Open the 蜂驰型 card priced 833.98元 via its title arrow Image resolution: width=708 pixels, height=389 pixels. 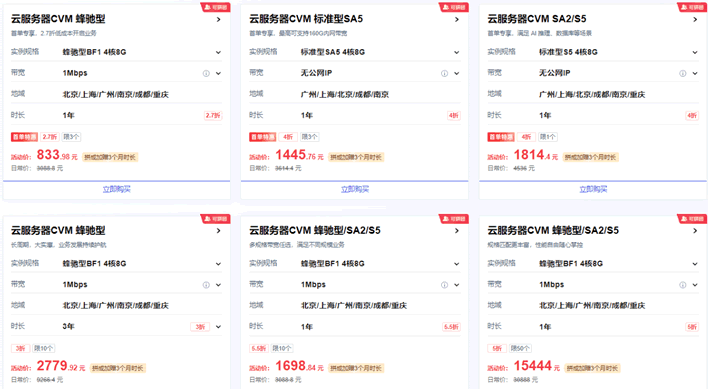click(x=219, y=19)
